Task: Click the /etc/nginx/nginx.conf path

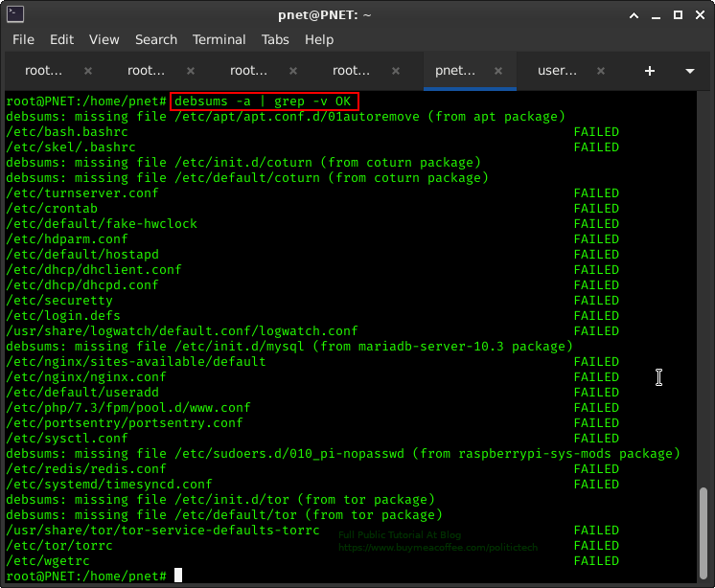Action: (x=86, y=377)
